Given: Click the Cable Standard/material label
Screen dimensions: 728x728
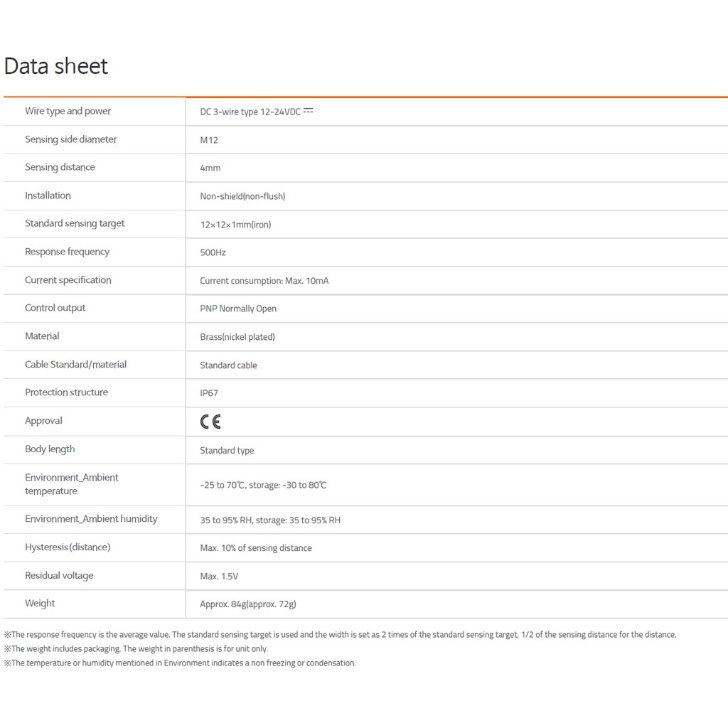Looking at the screenshot, I should click(75, 364).
